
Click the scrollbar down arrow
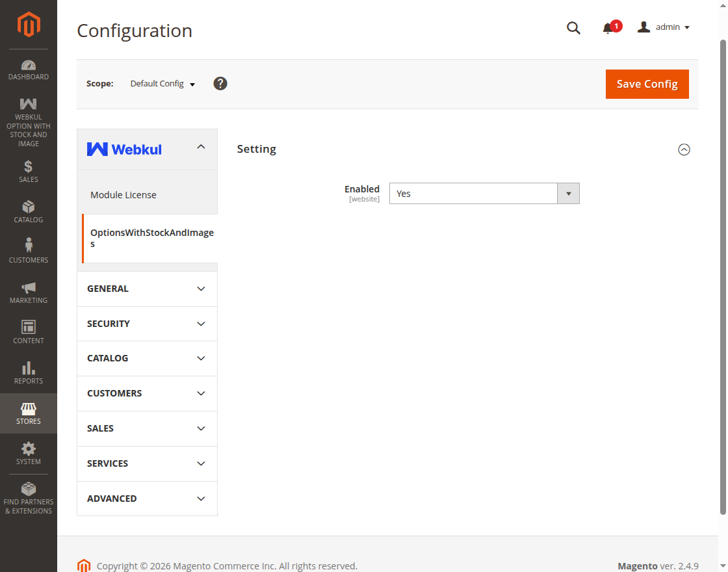pyautogui.click(x=723, y=566)
